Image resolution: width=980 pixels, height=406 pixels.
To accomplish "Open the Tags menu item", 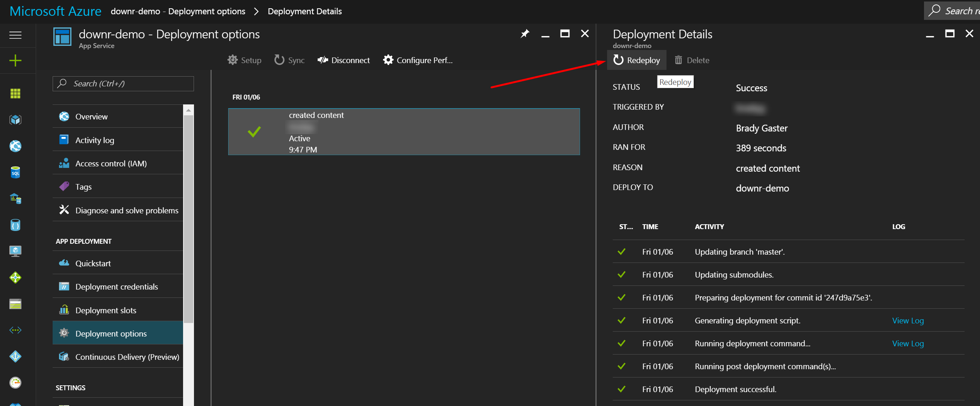I will pyautogui.click(x=118, y=187).
